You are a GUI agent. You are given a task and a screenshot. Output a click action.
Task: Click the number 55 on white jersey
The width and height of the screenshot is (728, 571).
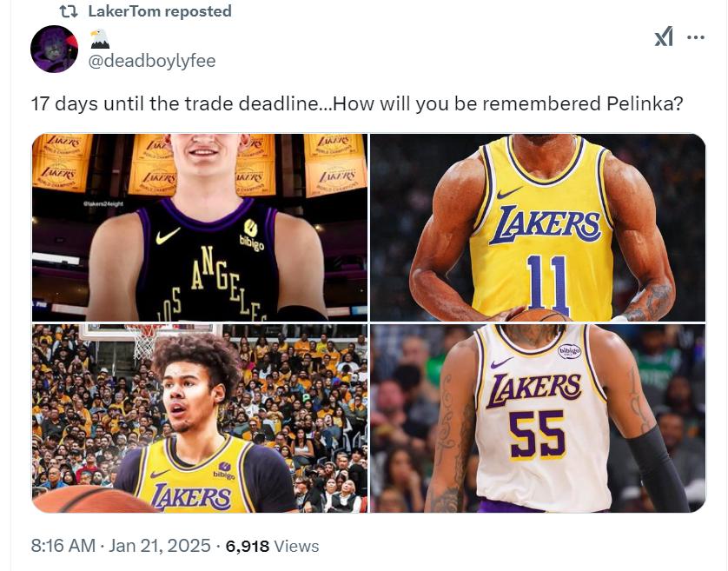point(536,436)
